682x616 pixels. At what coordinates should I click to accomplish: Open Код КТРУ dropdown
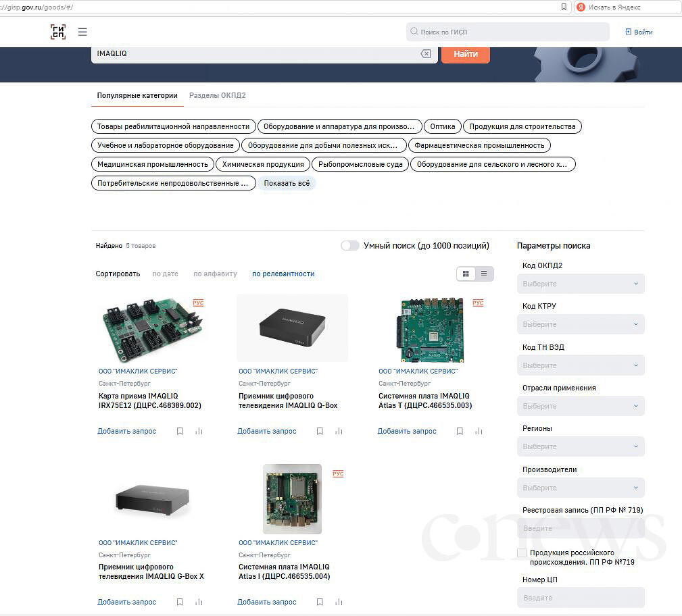[x=581, y=324]
